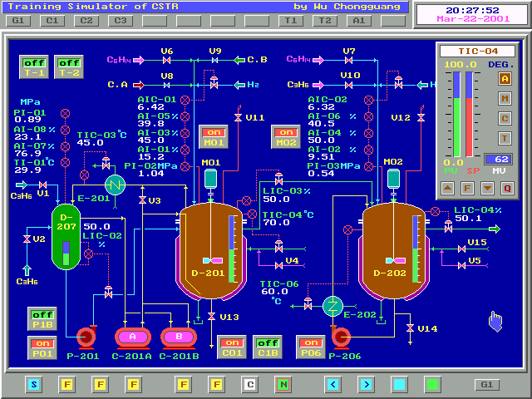Go to next screen with right arrow

[366, 385]
